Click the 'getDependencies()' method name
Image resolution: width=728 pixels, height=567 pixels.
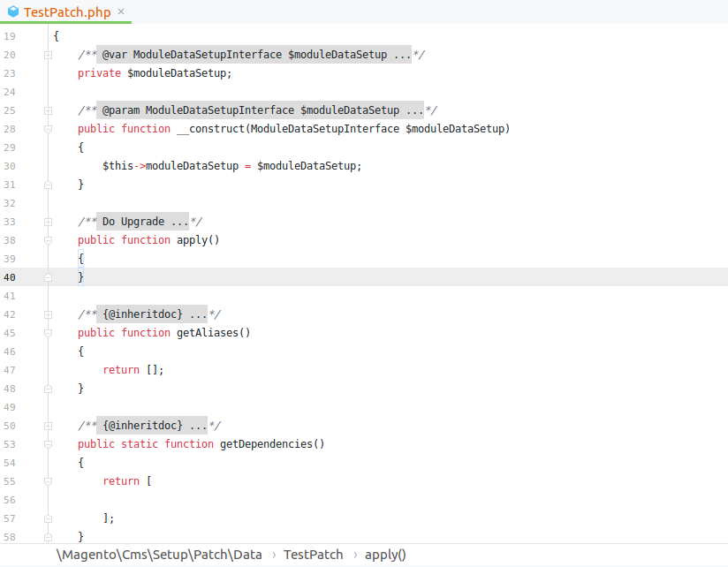click(x=272, y=444)
